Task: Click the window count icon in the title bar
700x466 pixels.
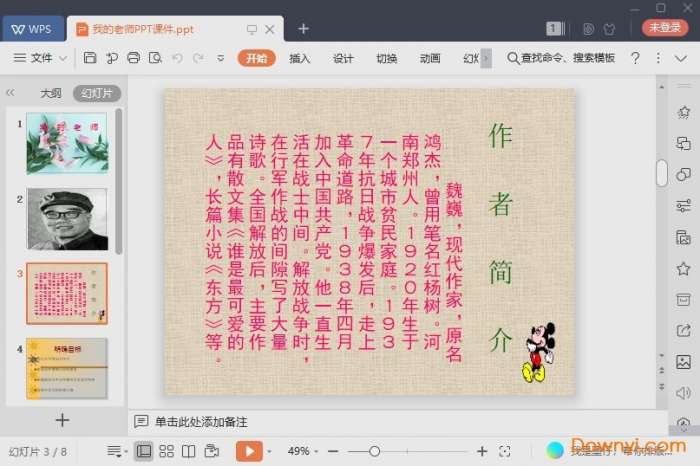Action: 555,29
